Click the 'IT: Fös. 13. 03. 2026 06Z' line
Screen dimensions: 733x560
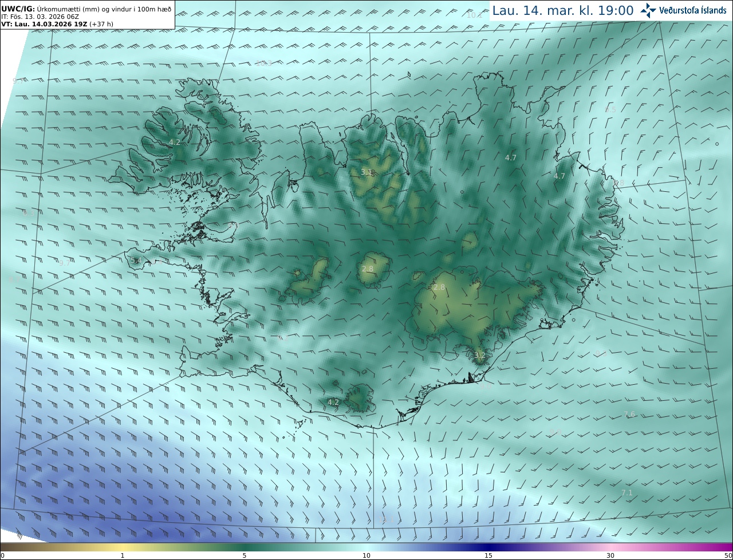click(x=40, y=17)
